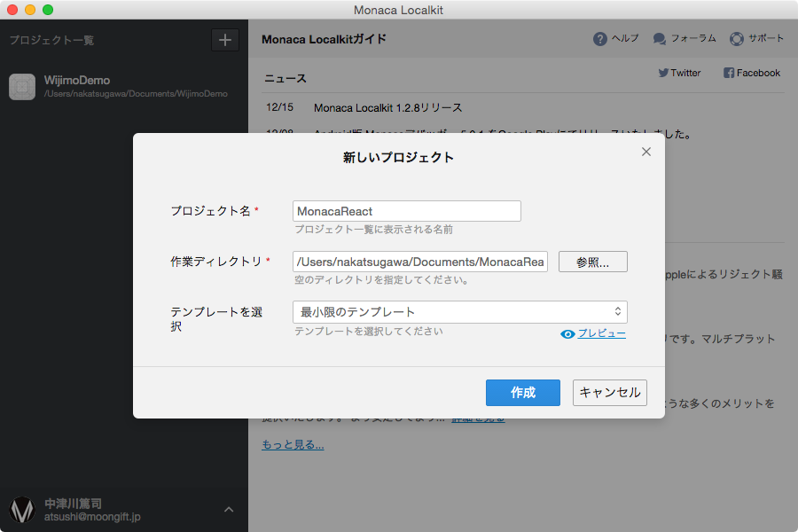The image size is (798, 532).
Task: Open Help via question mark icon
Action: coord(600,39)
